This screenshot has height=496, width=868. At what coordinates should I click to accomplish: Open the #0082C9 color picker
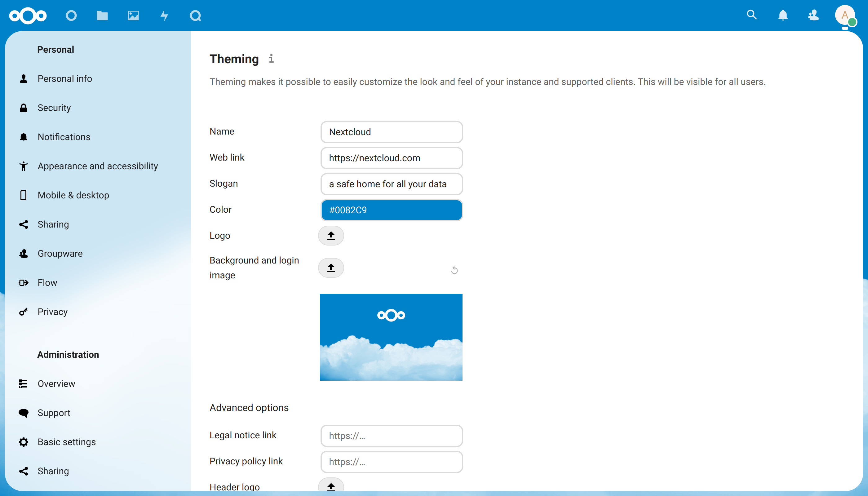click(392, 210)
